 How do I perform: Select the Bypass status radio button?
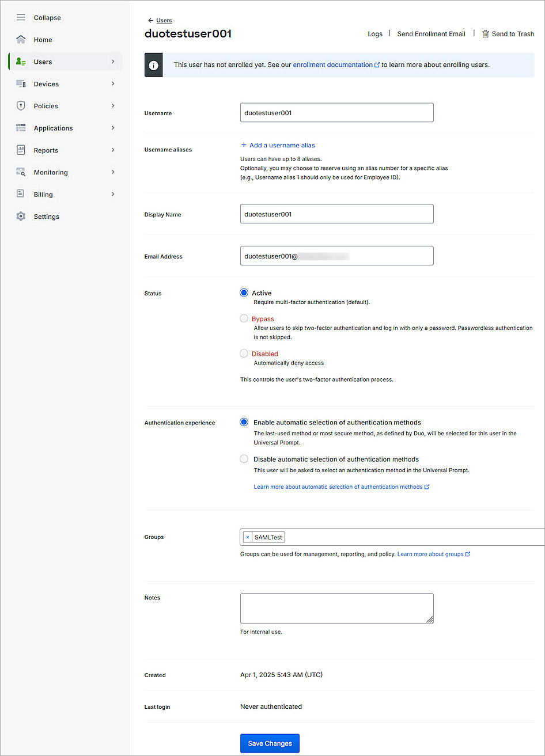pos(244,318)
